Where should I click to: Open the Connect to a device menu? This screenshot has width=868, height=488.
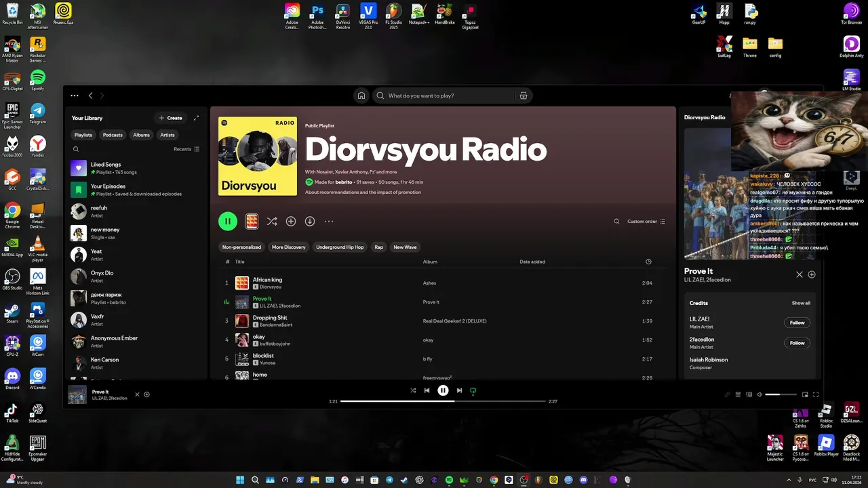749,394
